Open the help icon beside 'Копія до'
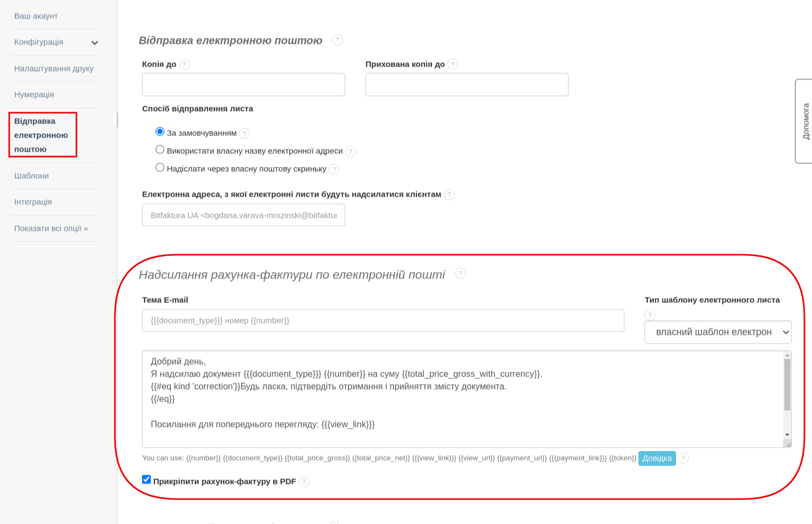The image size is (812, 524). click(184, 64)
